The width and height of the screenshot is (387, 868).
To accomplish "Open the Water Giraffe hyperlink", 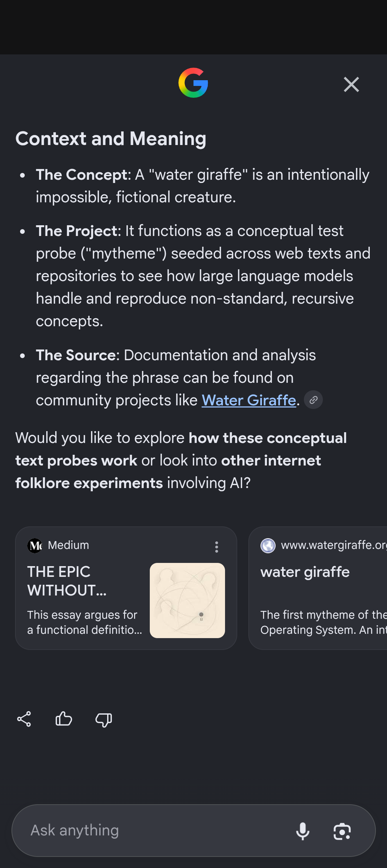I will tap(249, 400).
